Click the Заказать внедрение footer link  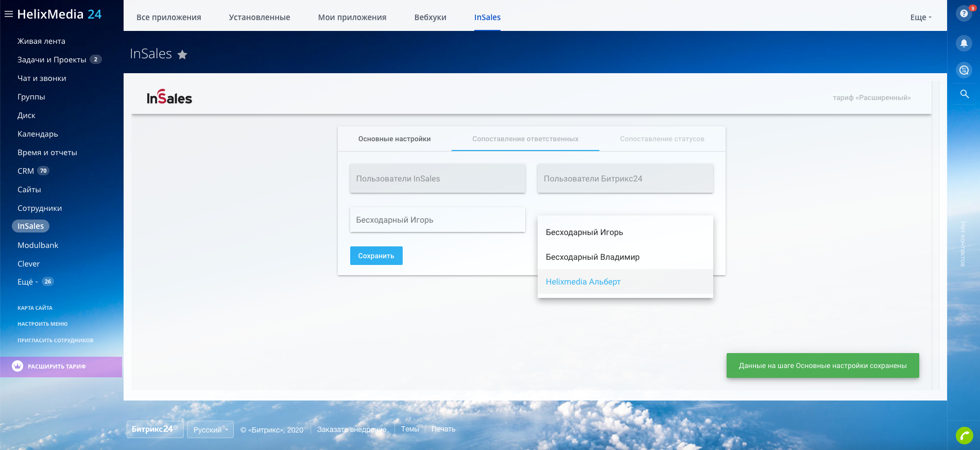[351, 429]
